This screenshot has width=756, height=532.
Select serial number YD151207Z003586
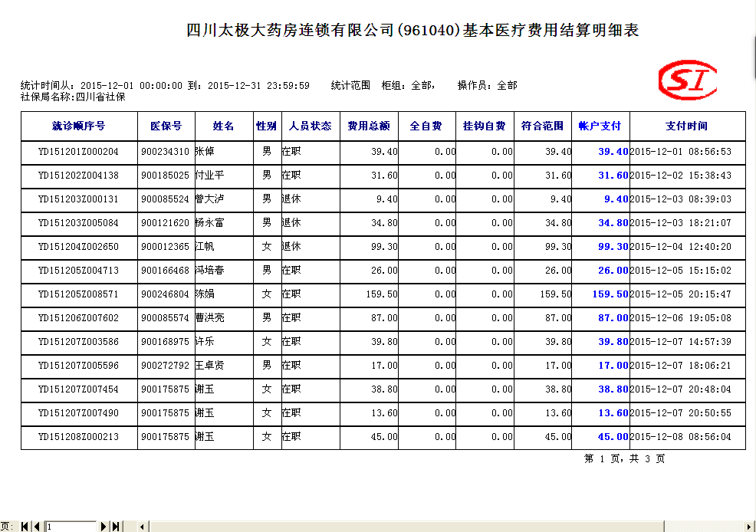pos(78,342)
